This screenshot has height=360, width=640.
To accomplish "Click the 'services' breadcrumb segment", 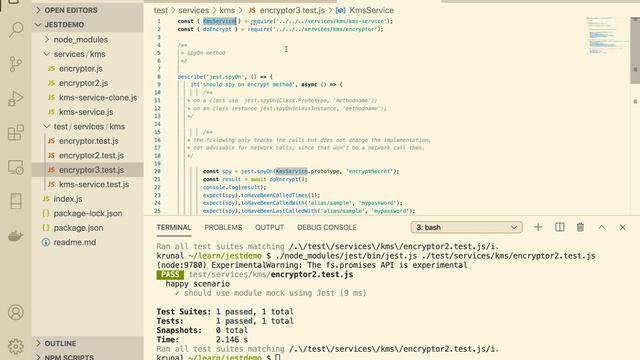I will [193, 10].
